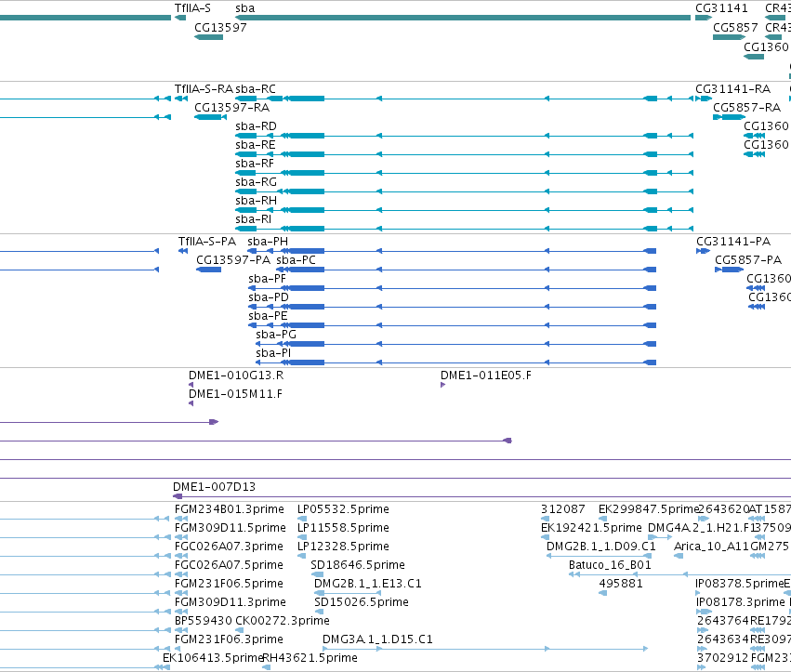Select the TfIIA-S gene label
791x672 pixels.
pos(192,8)
